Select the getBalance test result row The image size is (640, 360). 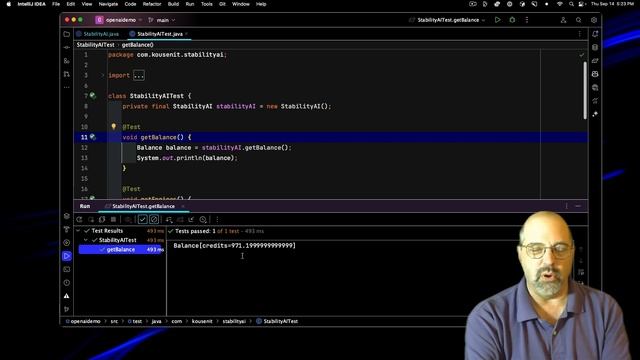(121, 249)
